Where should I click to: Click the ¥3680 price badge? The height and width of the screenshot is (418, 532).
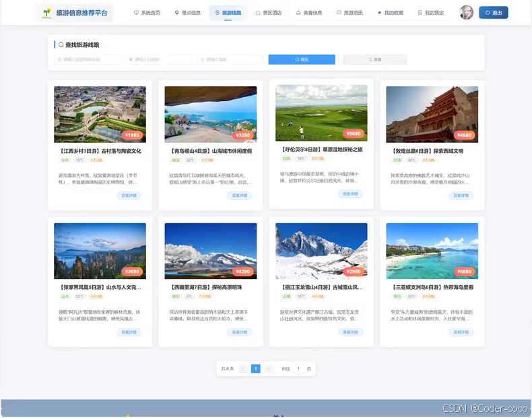pos(132,272)
